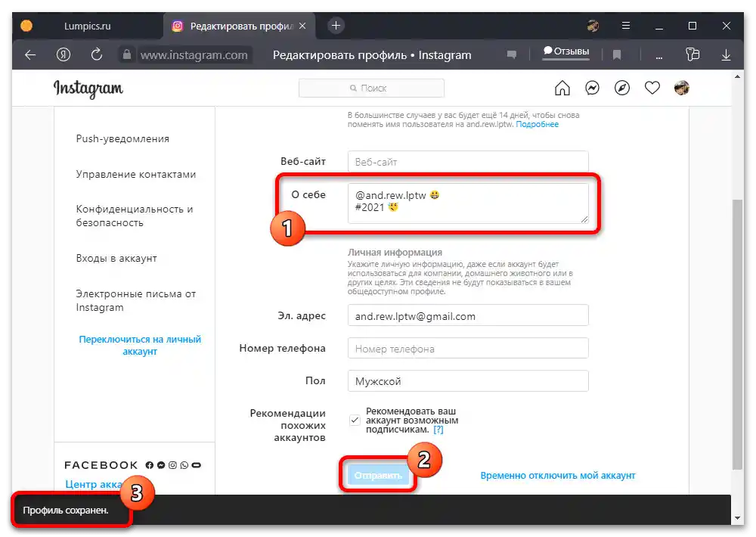Viewport: 756px width, 537px height.
Task: Open Электронные письма от Instagram section
Action: [x=136, y=300]
